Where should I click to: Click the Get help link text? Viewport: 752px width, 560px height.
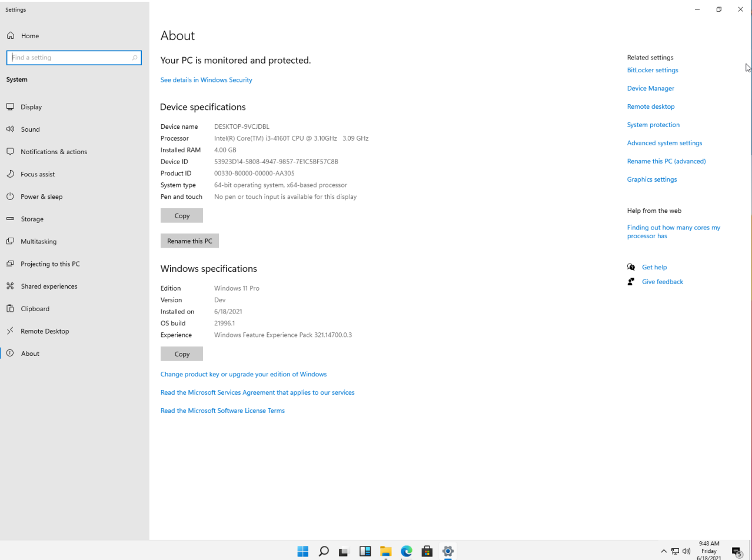click(x=654, y=267)
